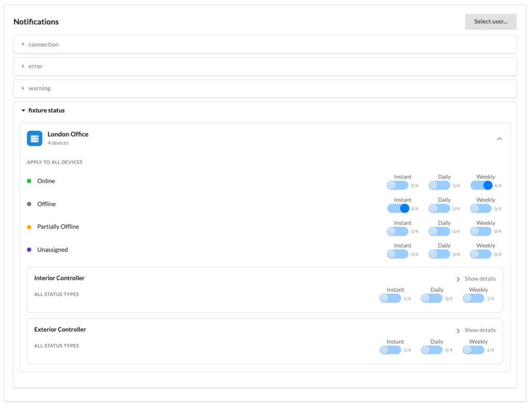Disable Online Weekly notifications
Screen dimensions: 532x408
pos(481,185)
